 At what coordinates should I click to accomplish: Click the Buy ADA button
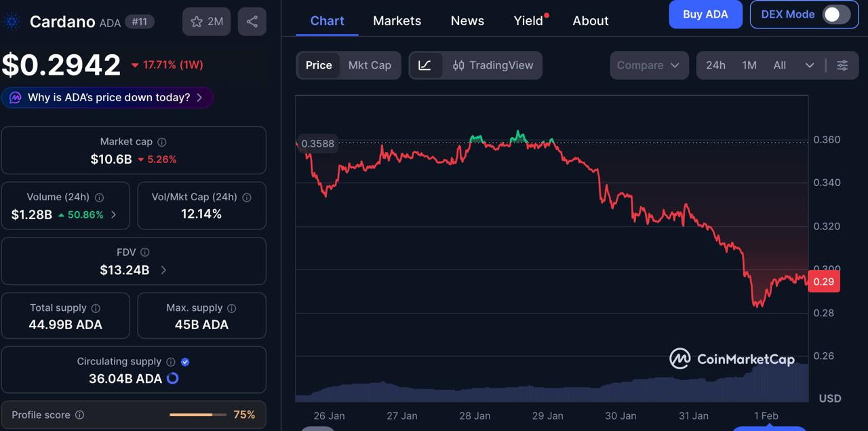[x=705, y=14]
